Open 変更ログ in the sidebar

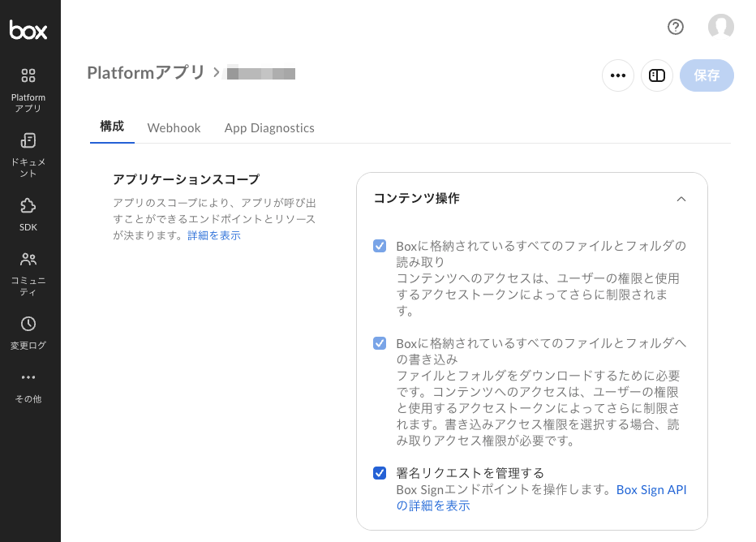[x=28, y=333]
